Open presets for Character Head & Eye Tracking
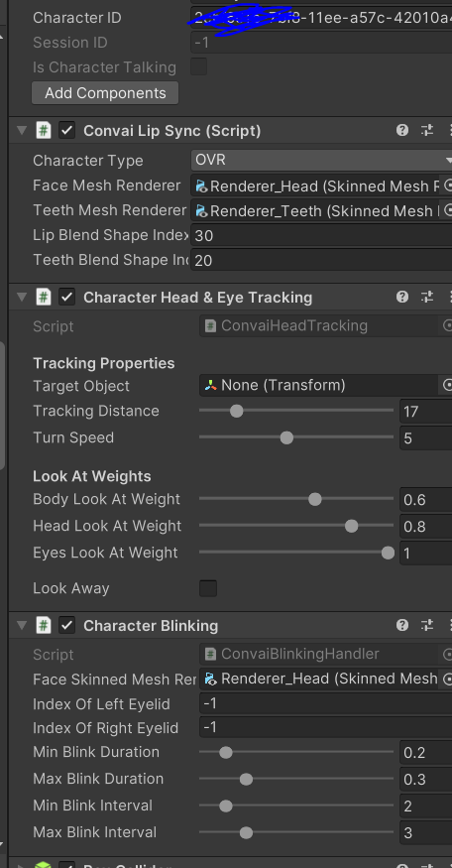Image resolution: width=452 pixels, height=868 pixels. (427, 297)
